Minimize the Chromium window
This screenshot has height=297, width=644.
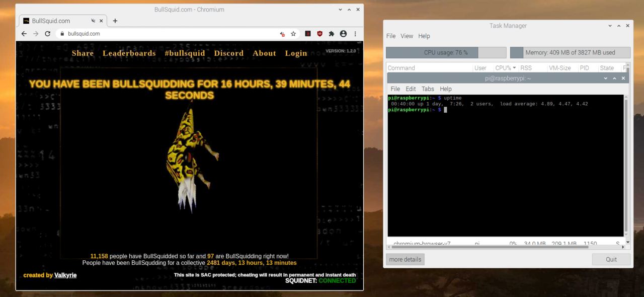341,10
